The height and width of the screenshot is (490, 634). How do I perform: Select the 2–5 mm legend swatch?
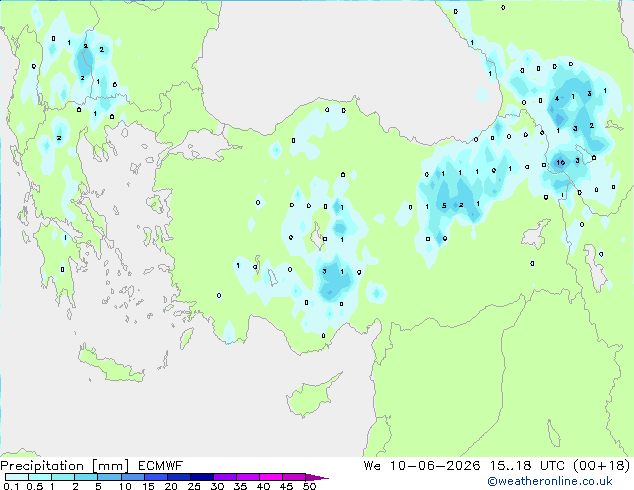[x=86, y=477]
